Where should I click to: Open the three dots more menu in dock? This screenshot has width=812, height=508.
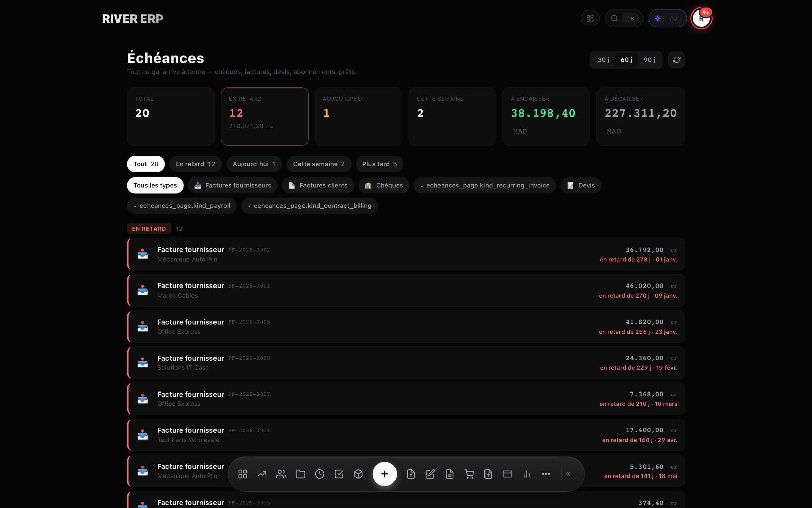(x=546, y=474)
